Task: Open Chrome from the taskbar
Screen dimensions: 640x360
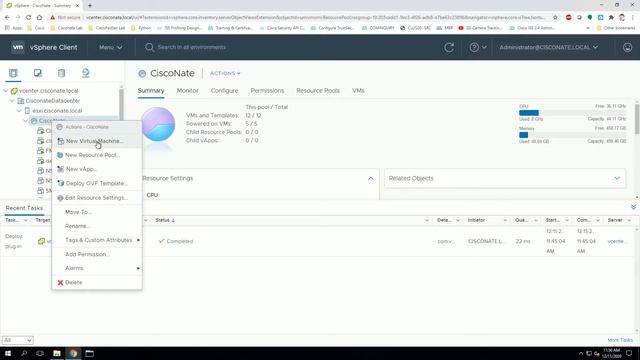Action: [73, 353]
